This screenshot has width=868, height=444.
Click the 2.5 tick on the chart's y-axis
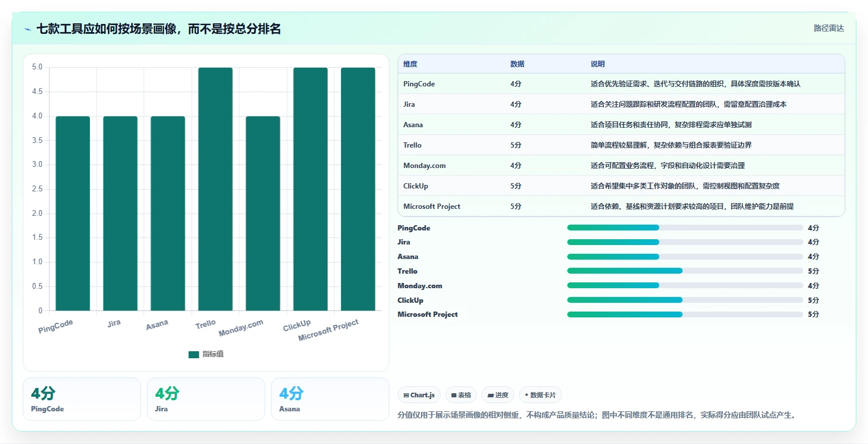click(x=37, y=189)
